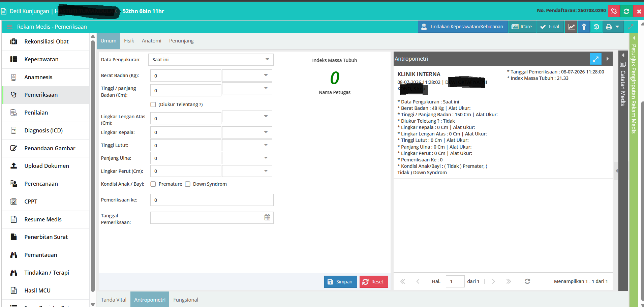Tick the Diukur Telentang checkbox
The width and height of the screenshot is (644, 308).
153,104
